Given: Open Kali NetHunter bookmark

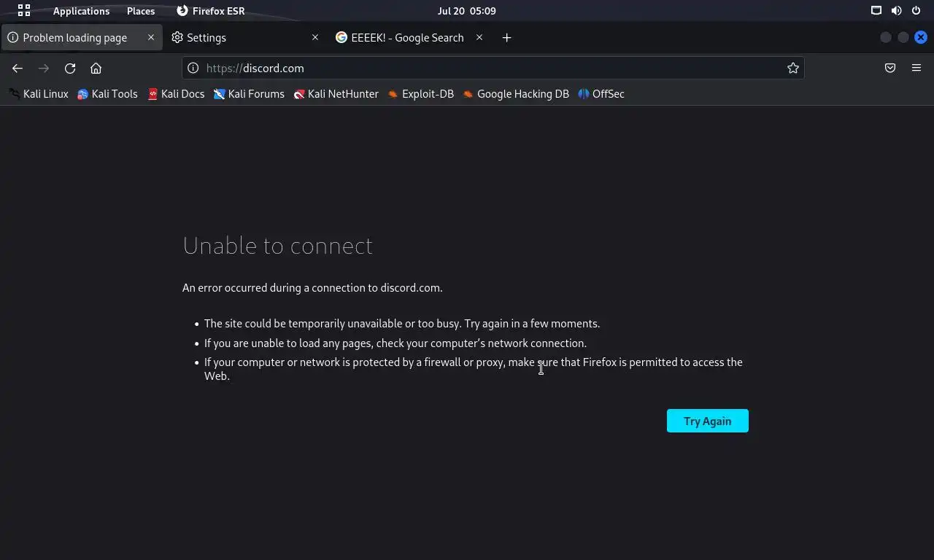Looking at the screenshot, I should coord(336,93).
